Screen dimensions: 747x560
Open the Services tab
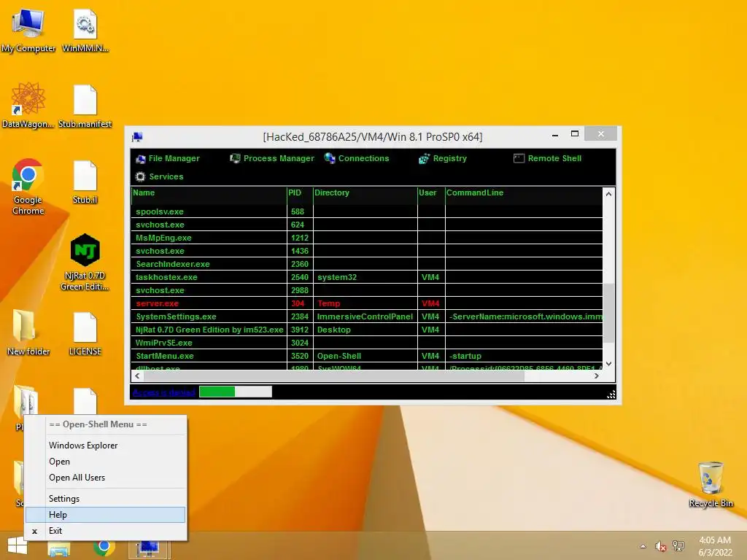[160, 176]
